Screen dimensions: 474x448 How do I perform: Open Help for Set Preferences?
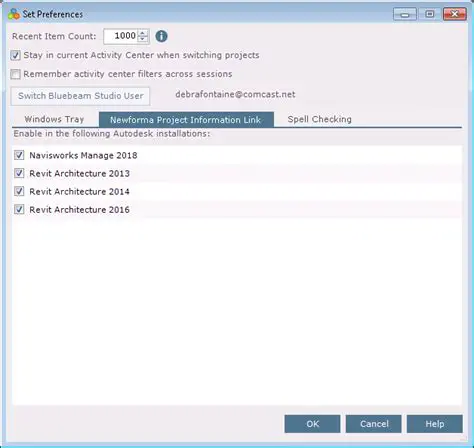pyautogui.click(x=435, y=424)
